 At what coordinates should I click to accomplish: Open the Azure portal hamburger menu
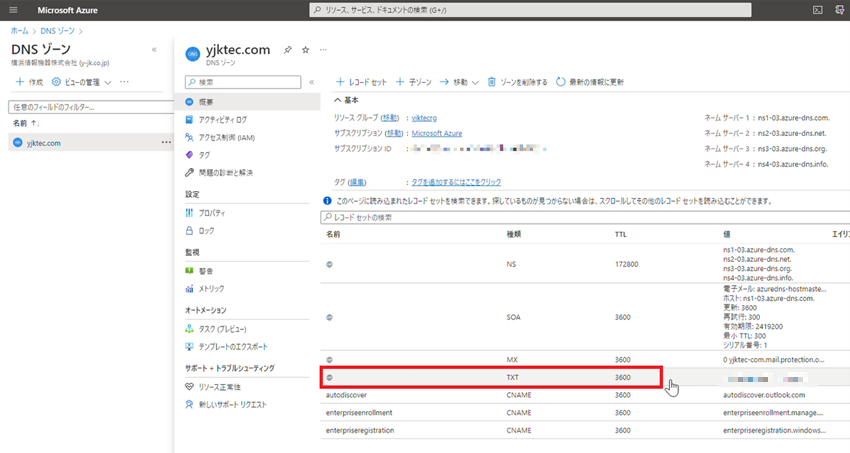tap(13, 10)
